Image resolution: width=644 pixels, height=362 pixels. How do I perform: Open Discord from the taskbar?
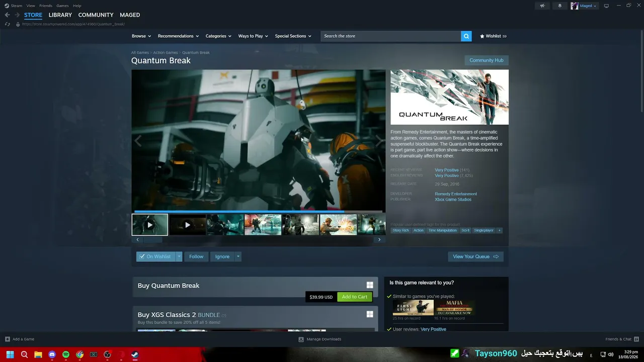tap(52, 354)
